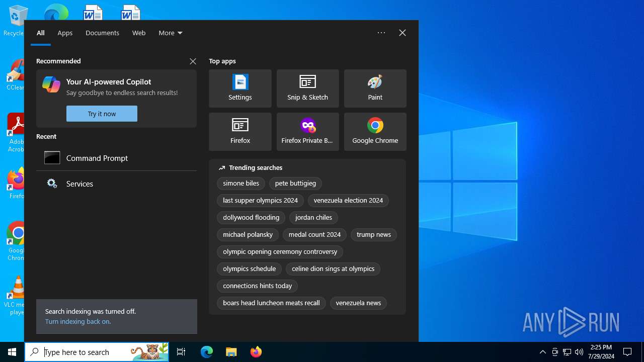Show hidden system tray icons
Viewport: 644px width, 362px height.
point(542,352)
